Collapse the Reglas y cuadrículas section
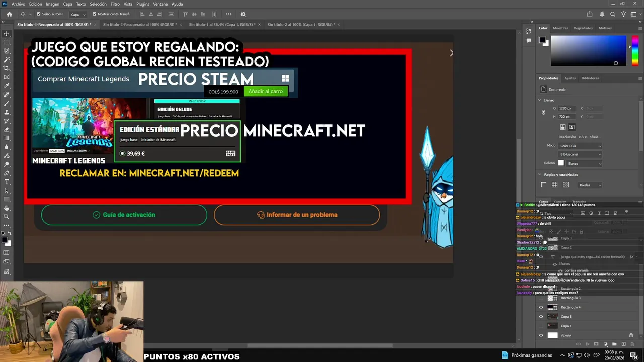The image size is (644, 362). 540,175
